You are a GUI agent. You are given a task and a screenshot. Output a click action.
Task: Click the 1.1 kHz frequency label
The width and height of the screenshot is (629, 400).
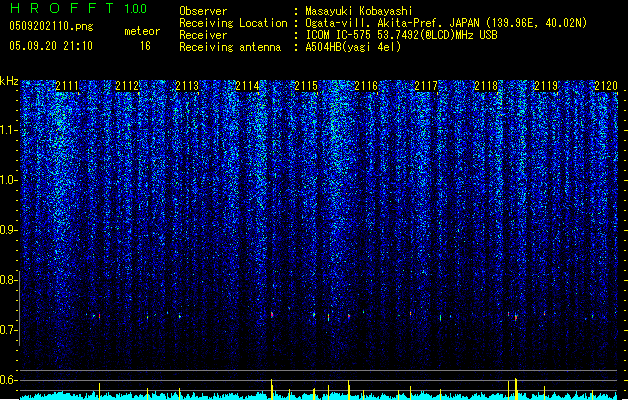pyautogui.click(x=8, y=130)
